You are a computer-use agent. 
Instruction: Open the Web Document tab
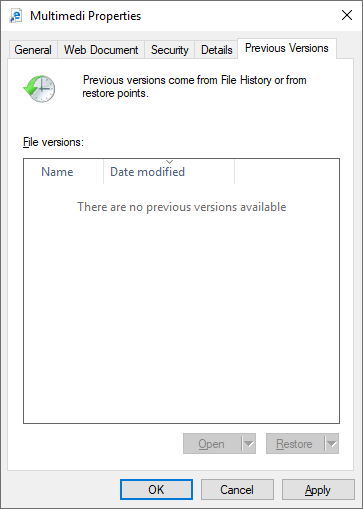(x=101, y=50)
